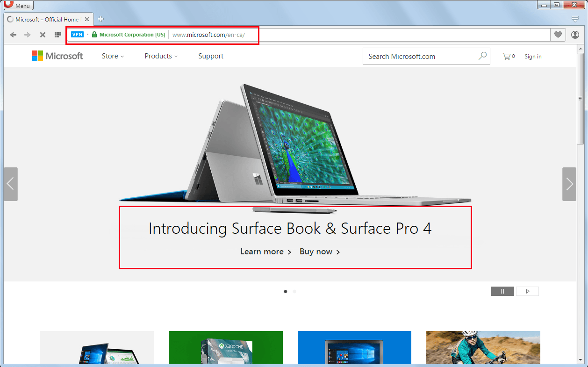Open the blue Surface tablet tile
This screenshot has height=367, width=588.
point(354,347)
